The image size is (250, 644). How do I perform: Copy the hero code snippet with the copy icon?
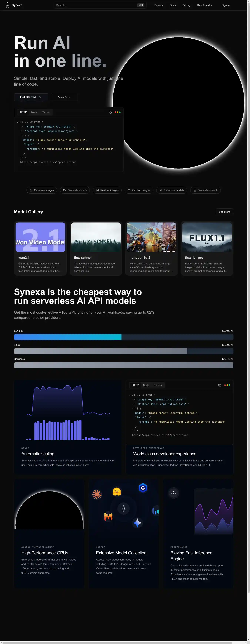(110, 112)
